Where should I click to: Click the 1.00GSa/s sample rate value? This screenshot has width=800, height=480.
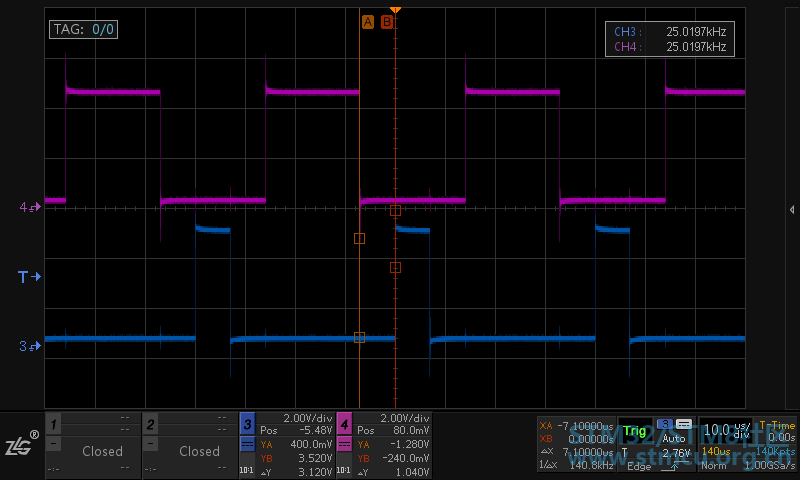coord(769,466)
